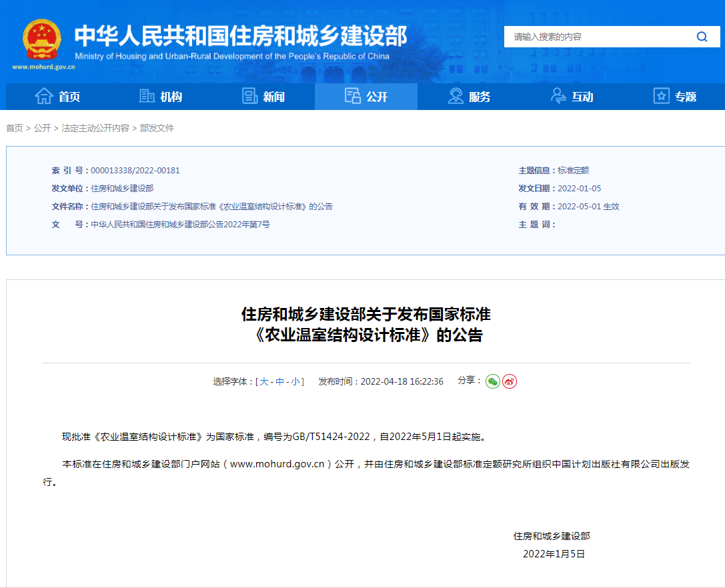The image size is (725, 588).
Task: Click the building icon for 机构
Action: tap(147, 97)
